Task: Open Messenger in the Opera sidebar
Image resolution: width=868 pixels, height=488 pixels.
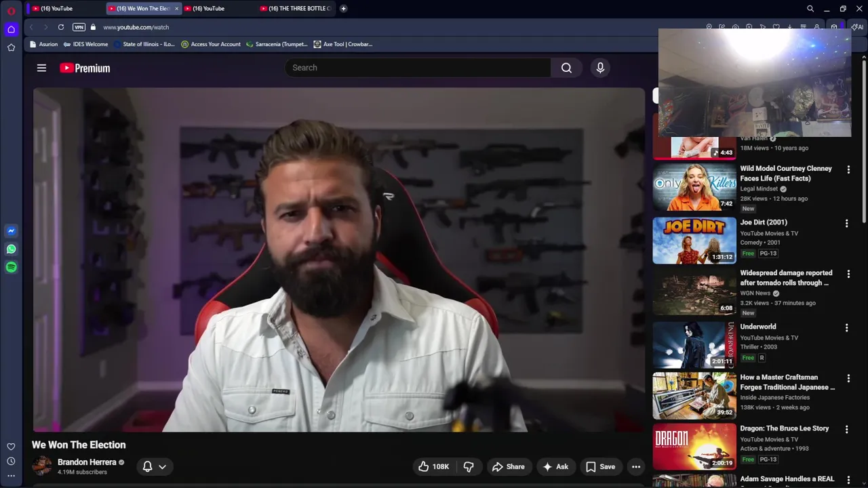Action: coord(11,231)
